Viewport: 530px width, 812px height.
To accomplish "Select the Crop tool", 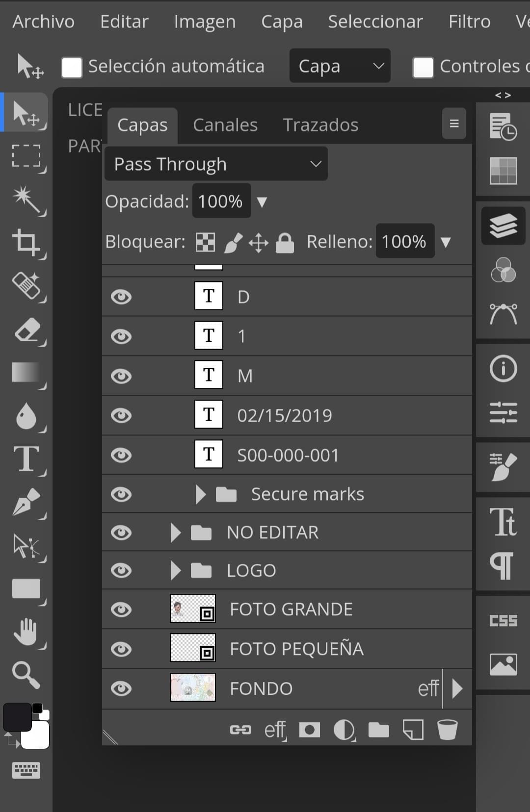I will pos(26,243).
